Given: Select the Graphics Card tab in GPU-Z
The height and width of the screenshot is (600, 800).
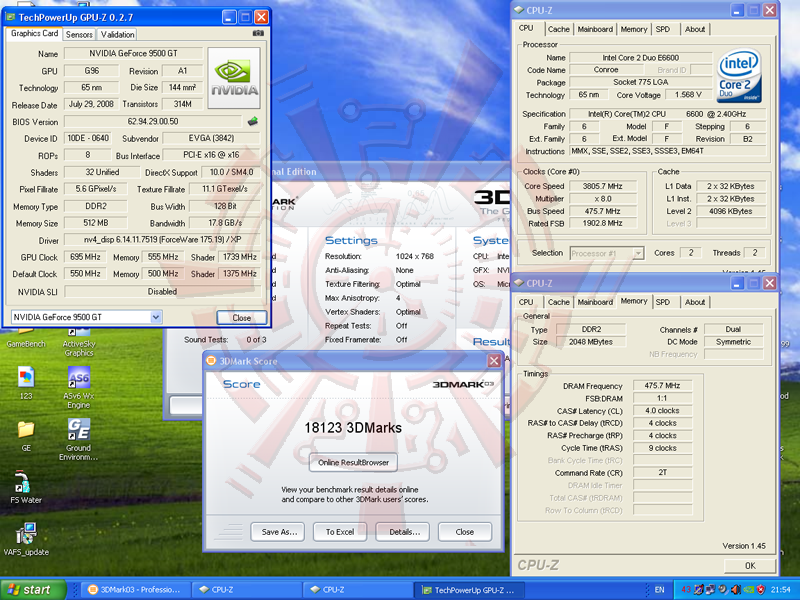Looking at the screenshot, I should [35, 33].
